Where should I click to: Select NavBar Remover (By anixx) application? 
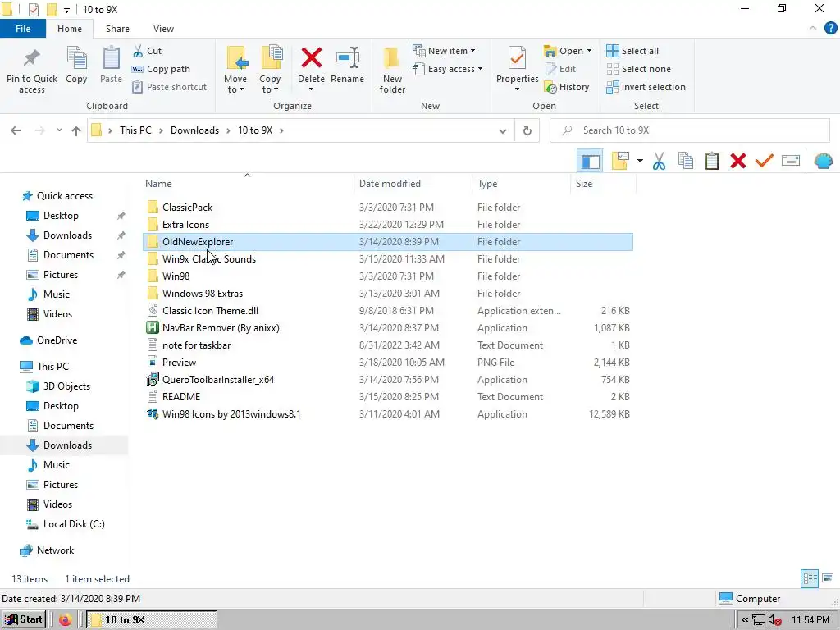388,328
